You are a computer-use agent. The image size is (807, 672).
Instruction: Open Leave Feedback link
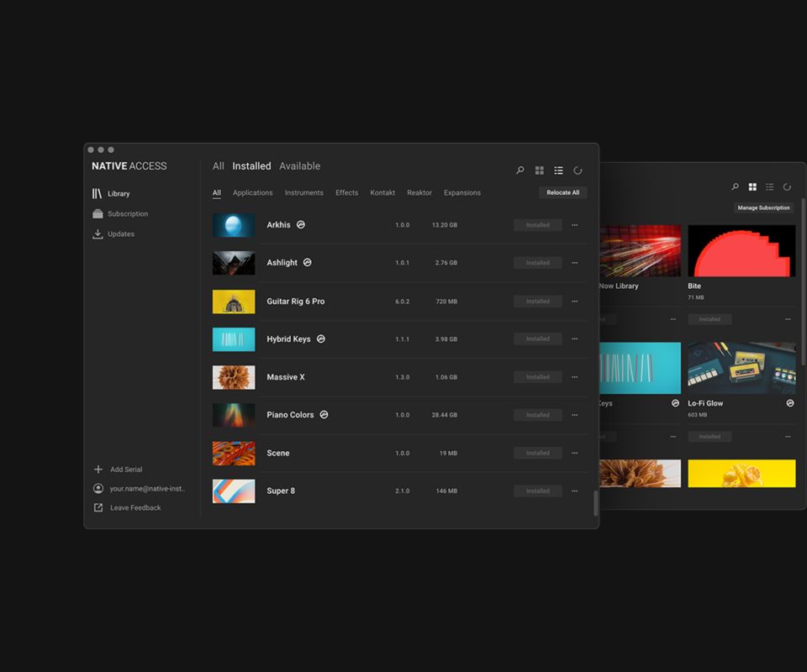[134, 508]
